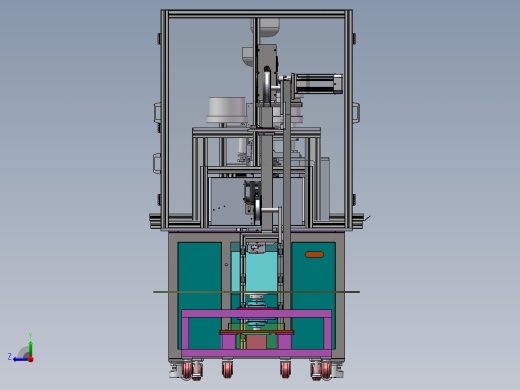The height and width of the screenshot is (390, 520).
Task: Select the top horizontal aluminum frame beam
Action: (256, 14)
